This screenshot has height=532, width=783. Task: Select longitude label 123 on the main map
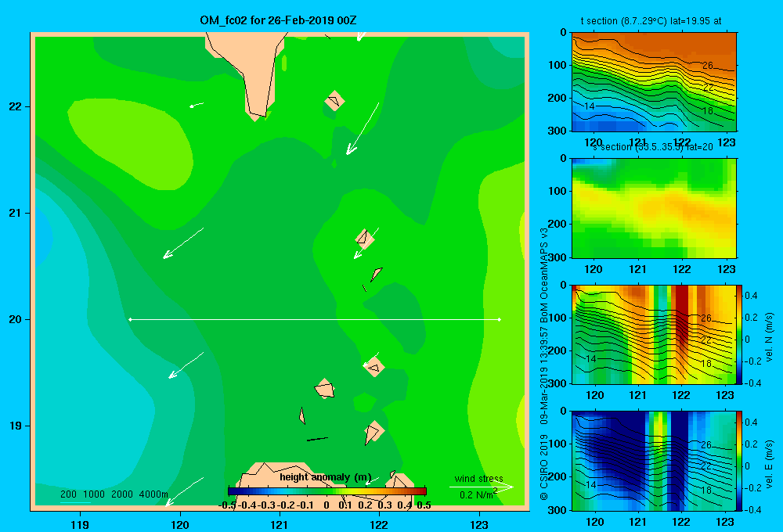point(479,525)
